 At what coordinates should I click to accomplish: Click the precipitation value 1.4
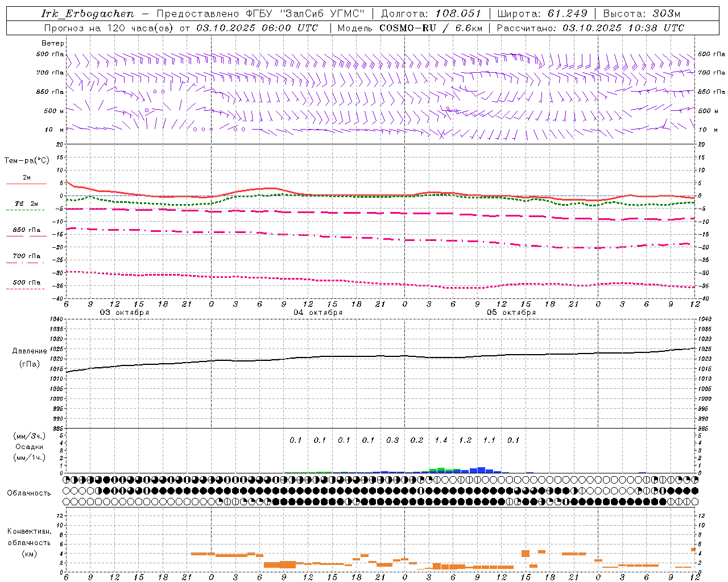441,440
